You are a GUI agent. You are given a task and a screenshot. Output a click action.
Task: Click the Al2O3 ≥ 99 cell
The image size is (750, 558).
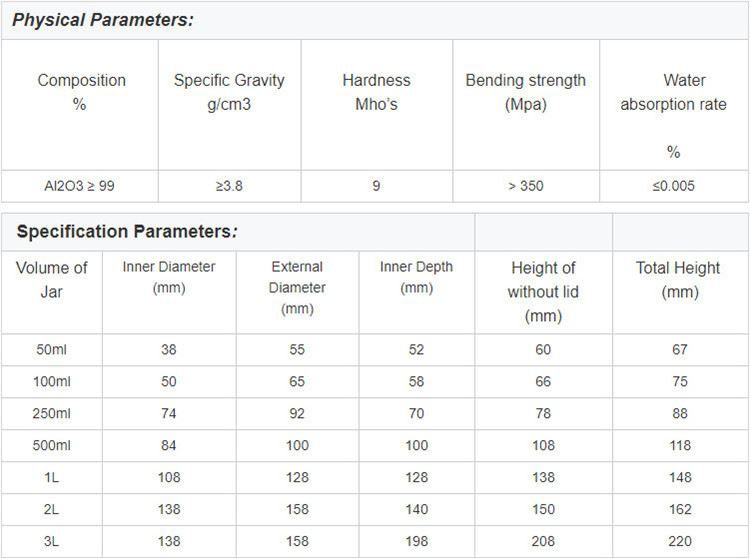(79, 186)
